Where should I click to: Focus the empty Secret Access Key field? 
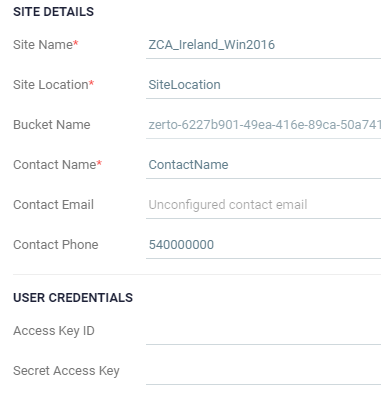tap(263, 371)
